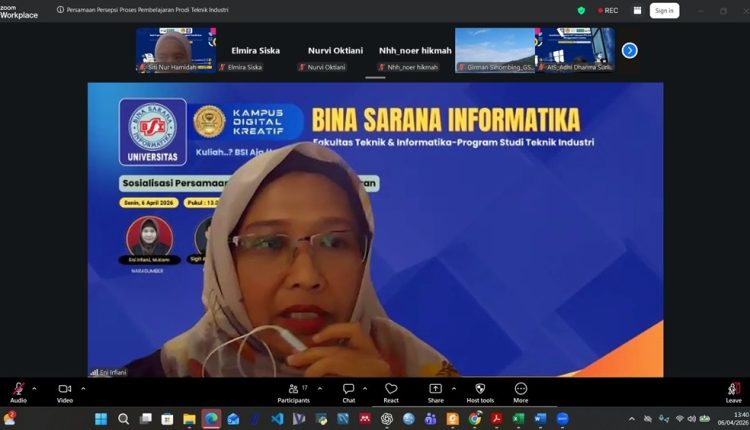Open green encryption shield info
750x430 pixels.
pos(581,11)
